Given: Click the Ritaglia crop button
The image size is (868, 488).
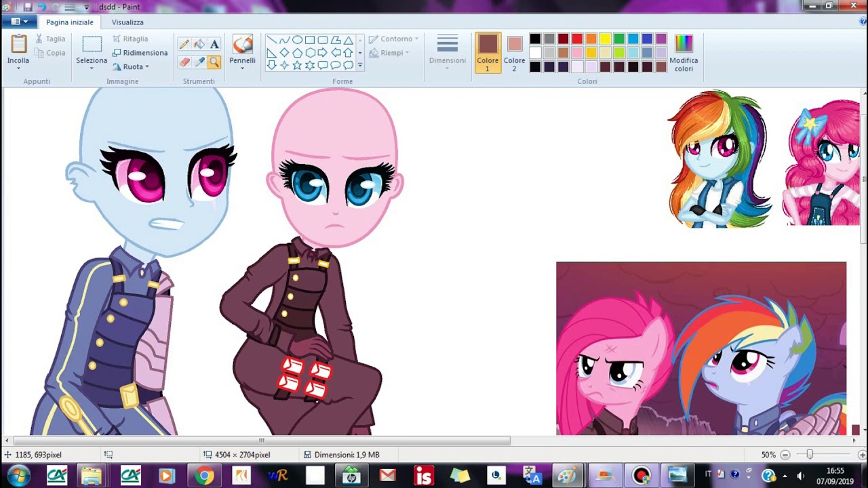Looking at the screenshot, I should click(130, 39).
